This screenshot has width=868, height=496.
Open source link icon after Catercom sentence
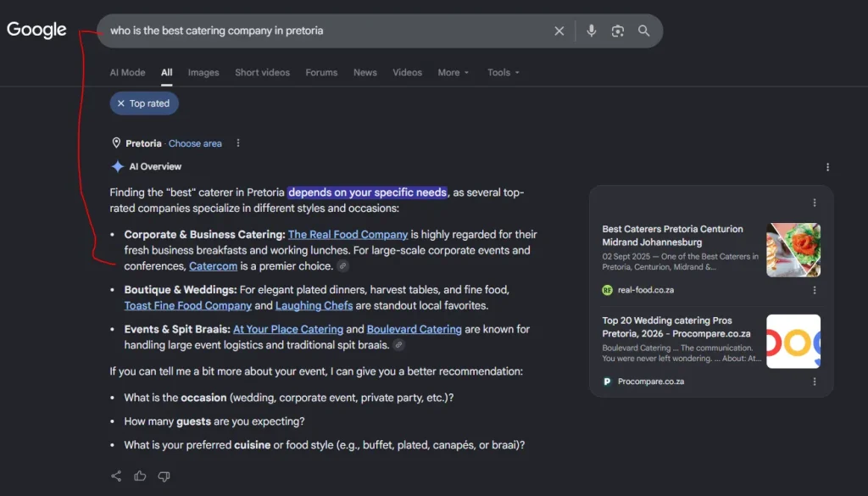pyautogui.click(x=342, y=266)
